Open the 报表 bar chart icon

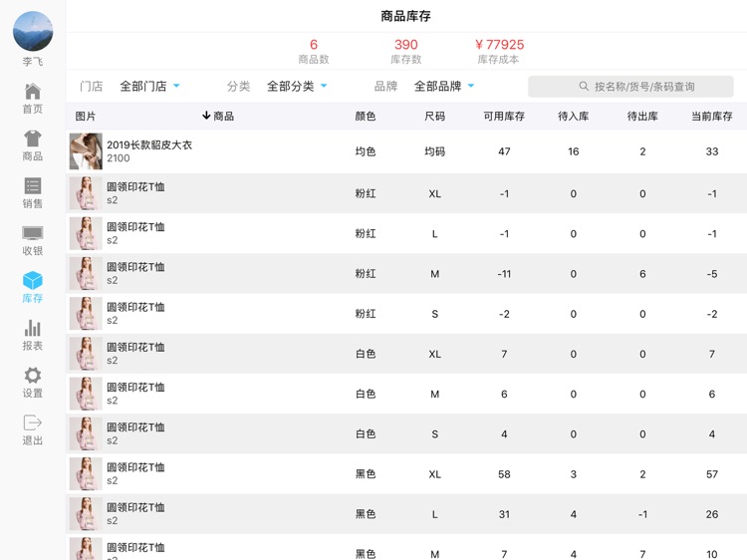(33, 328)
